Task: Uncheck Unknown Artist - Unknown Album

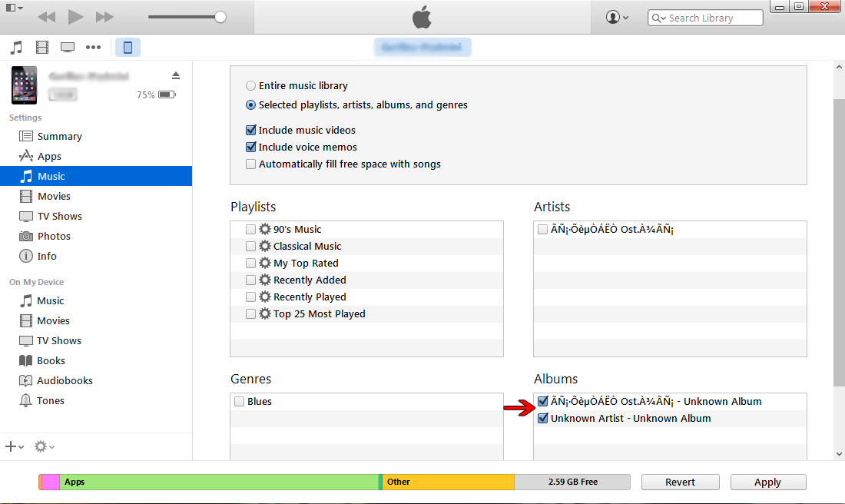Action: [x=542, y=418]
